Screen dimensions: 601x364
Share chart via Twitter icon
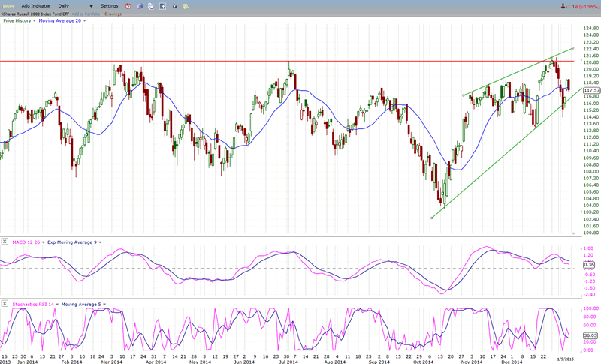150,6
